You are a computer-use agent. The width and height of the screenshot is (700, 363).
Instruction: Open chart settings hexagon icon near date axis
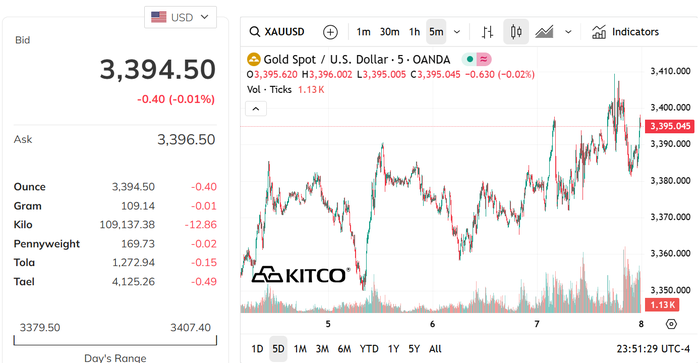coord(671,324)
